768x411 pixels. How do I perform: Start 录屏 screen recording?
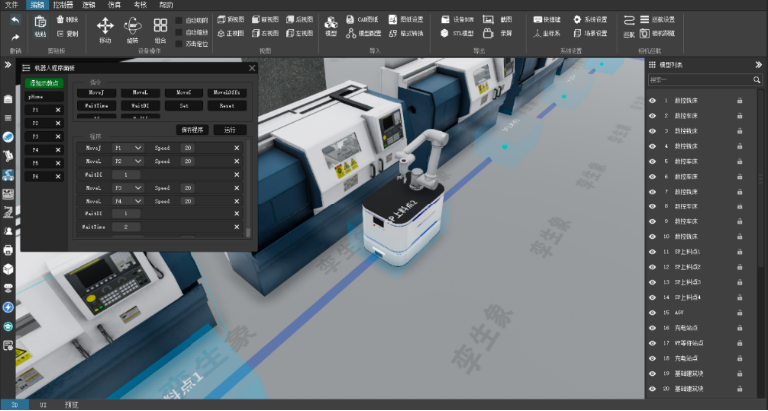tap(498, 33)
